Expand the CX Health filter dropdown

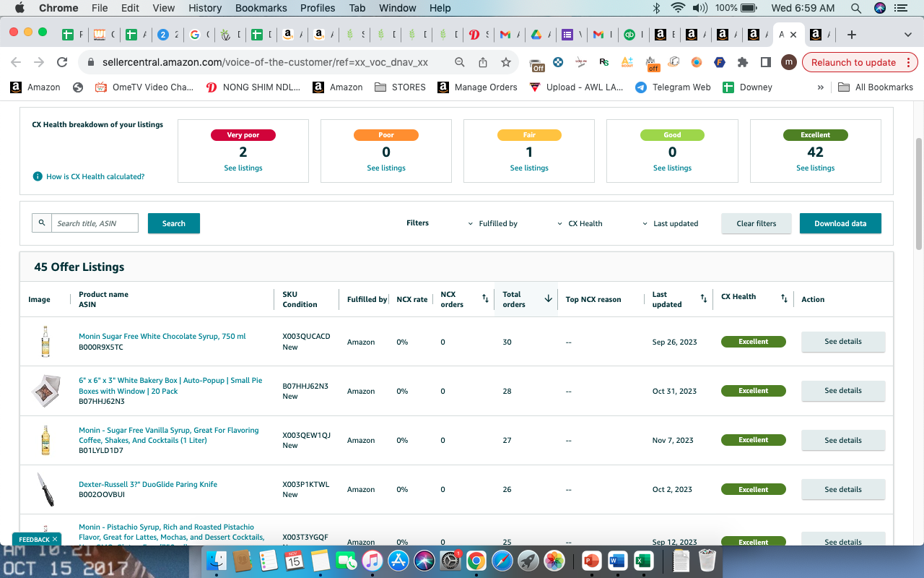point(580,224)
